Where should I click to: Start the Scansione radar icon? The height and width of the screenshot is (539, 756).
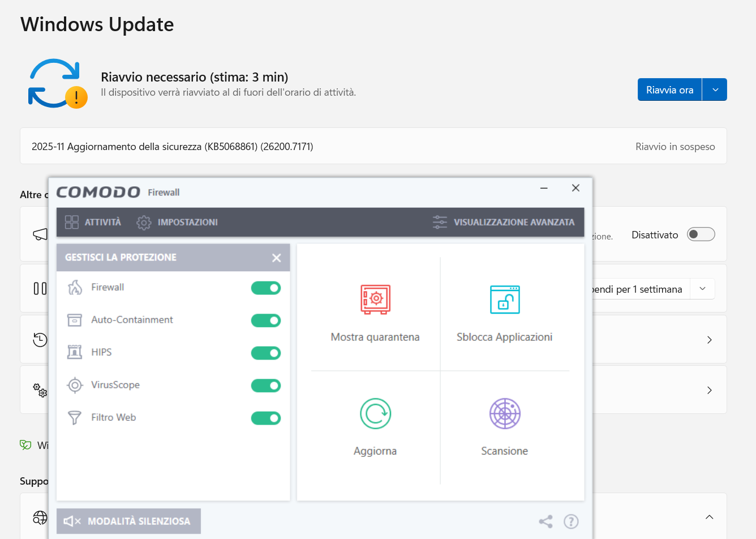coord(505,413)
